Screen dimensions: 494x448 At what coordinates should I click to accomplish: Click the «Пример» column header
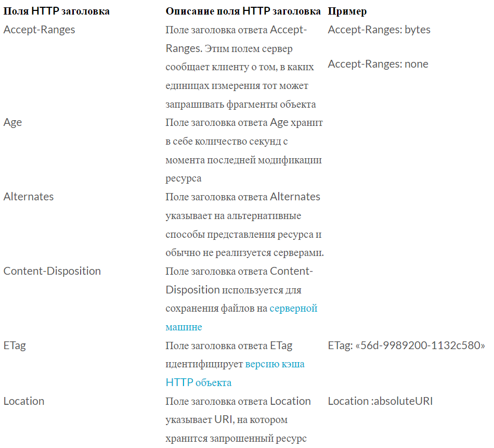pyautogui.click(x=347, y=11)
